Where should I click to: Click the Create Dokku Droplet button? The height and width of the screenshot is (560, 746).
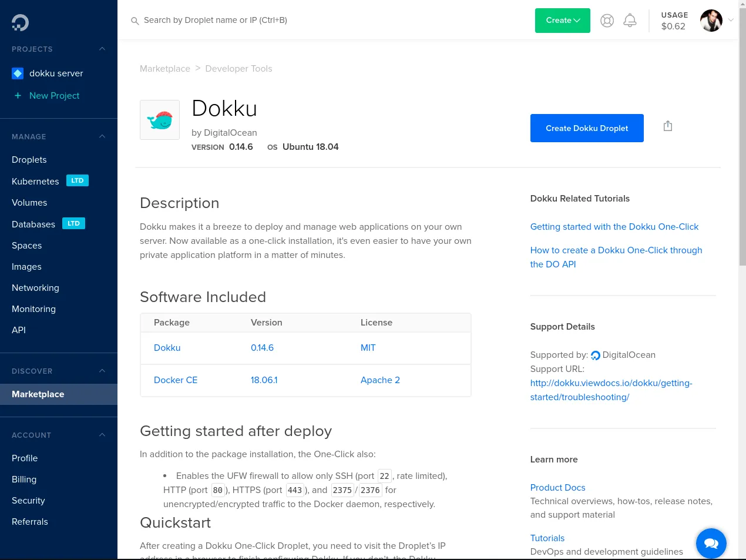click(587, 128)
